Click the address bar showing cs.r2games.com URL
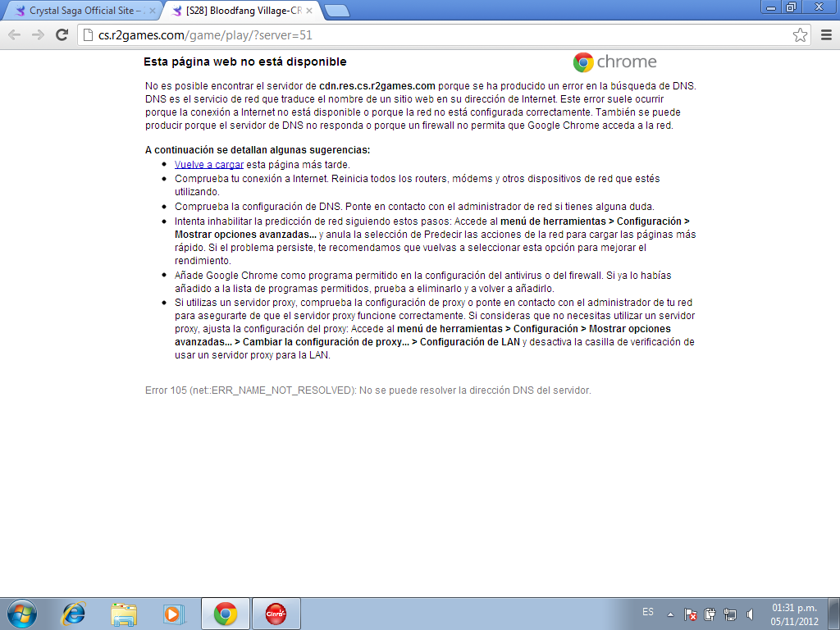The image size is (840, 630). point(435,35)
